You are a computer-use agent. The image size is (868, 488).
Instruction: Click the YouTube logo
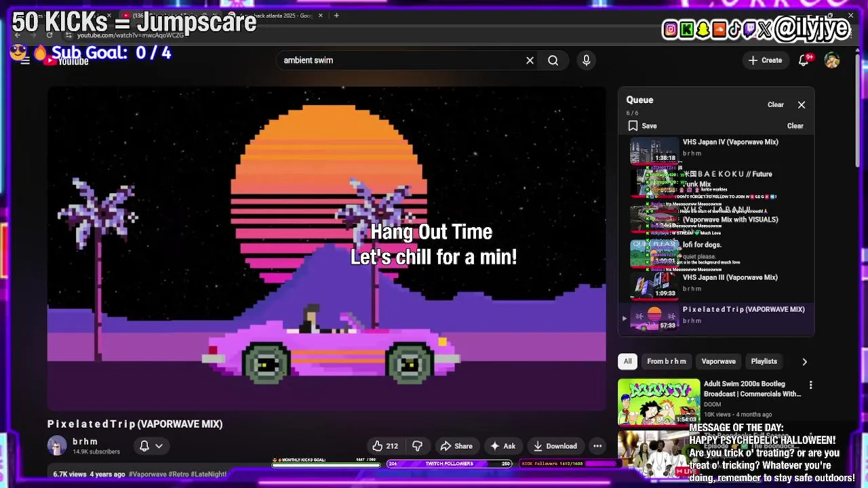point(66,61)
